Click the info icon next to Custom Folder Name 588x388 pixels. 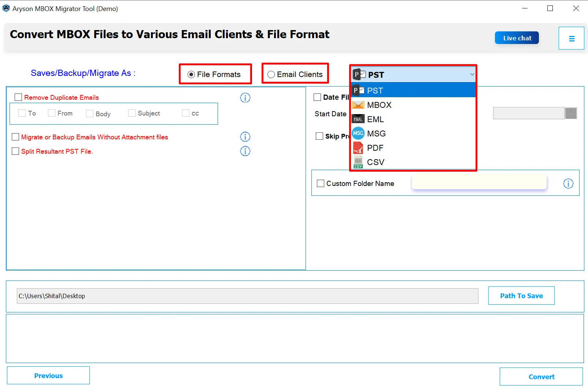pyautogui.click(x=568, y=183)
